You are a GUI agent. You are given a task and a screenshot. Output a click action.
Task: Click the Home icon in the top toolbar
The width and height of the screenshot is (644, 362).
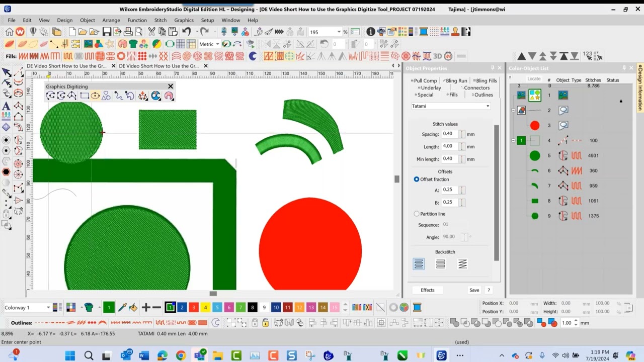click(x=9, y=32)
